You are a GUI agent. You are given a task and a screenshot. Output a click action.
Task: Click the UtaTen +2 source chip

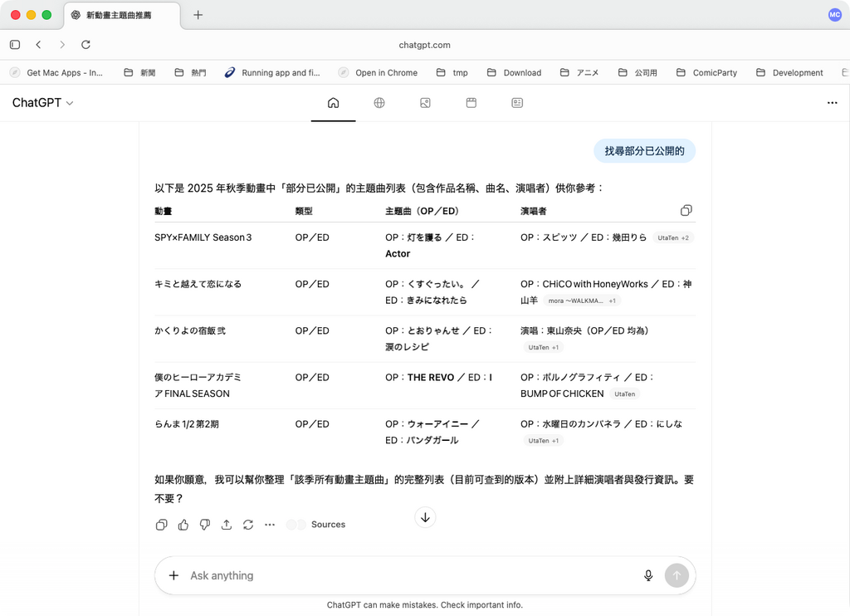(673, 238)
